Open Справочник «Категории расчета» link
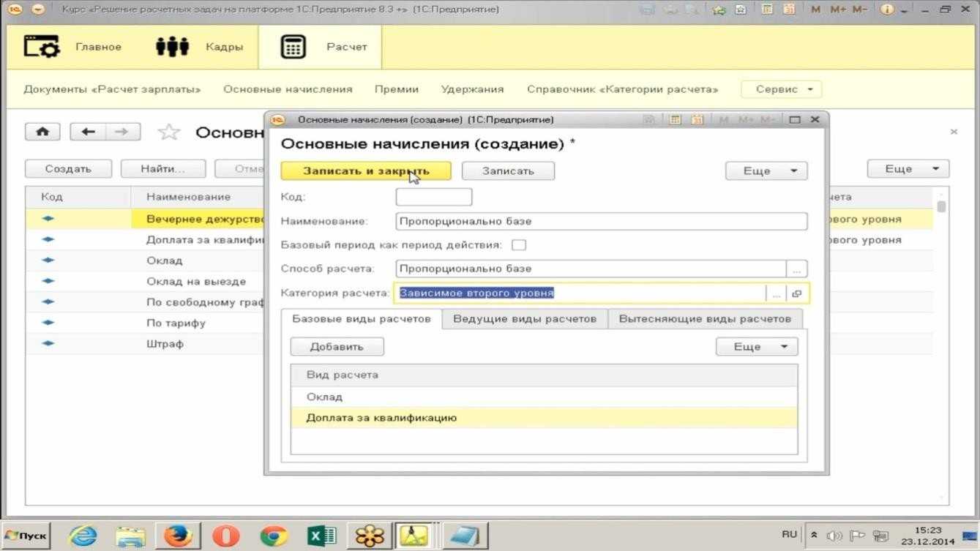980x551 pixels. point(622,89)
